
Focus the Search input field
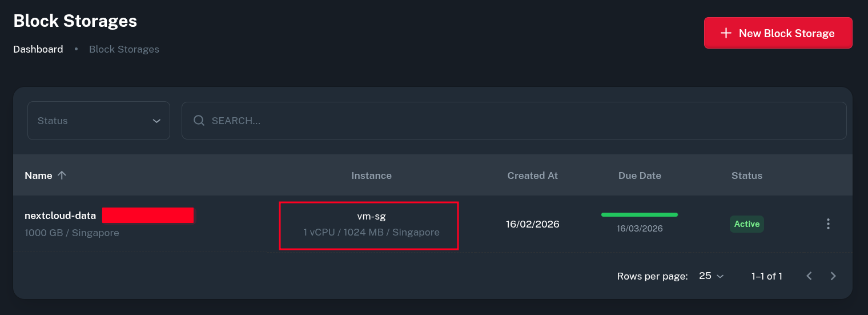coord(514,121)
